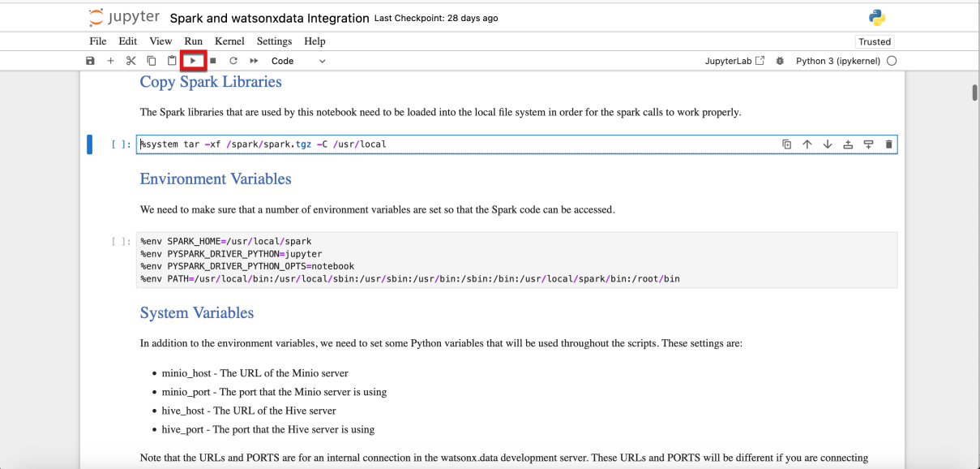Click the Trusted notebook button
Screen dimensions: 980x469
point(875,41)
